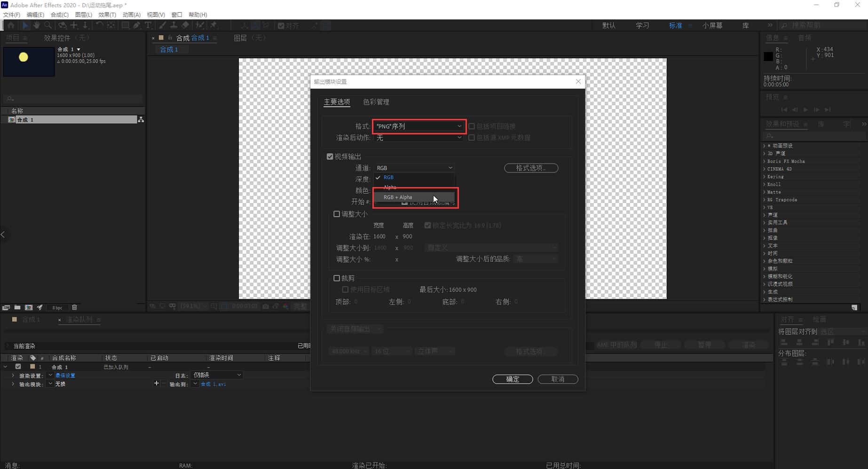Open 格式 dropdown showing PNG序列

coord(418,126)
